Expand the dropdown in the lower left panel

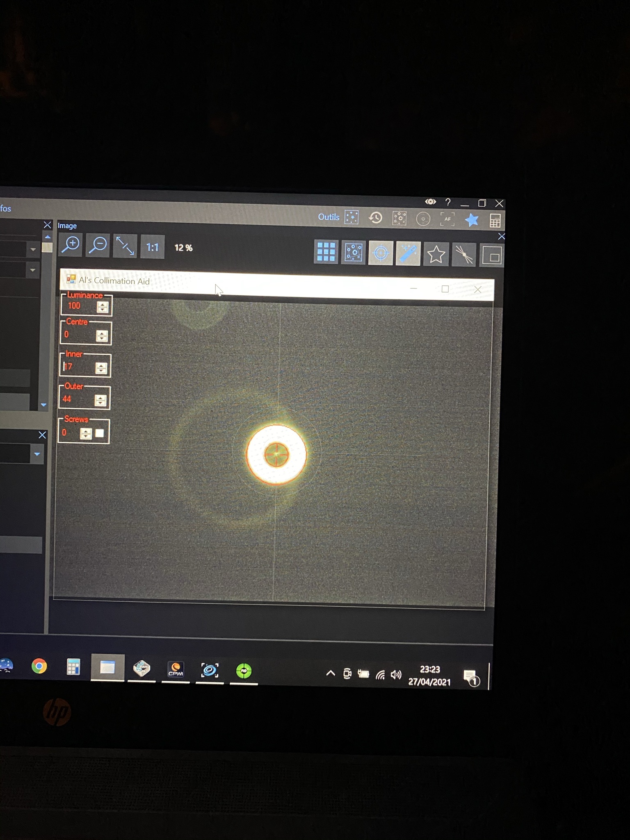[37, 454]
